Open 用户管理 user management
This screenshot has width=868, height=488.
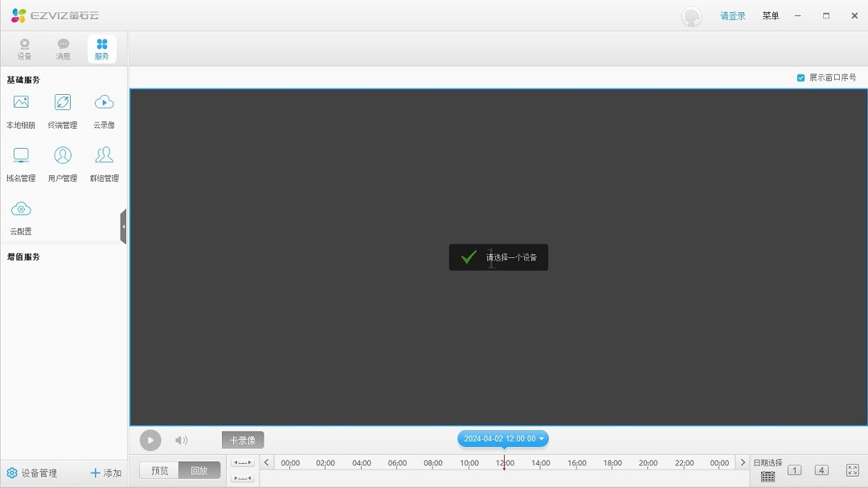pos(63,165)
